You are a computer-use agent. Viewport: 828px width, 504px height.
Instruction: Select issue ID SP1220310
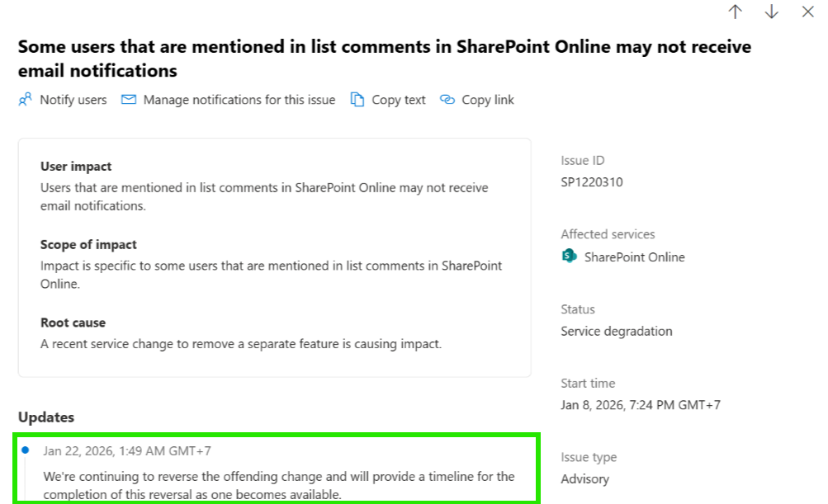(x=591, y=182)
